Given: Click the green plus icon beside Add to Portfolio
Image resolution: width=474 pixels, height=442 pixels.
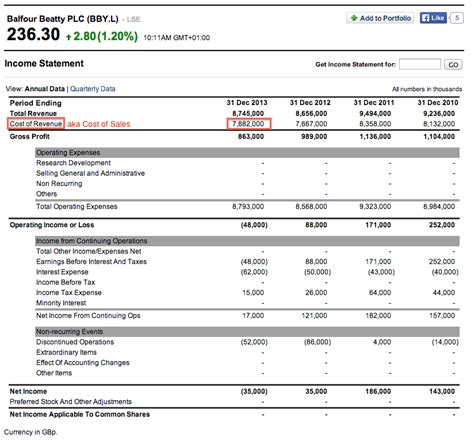Looking at the screenshot, I should 354,18.
